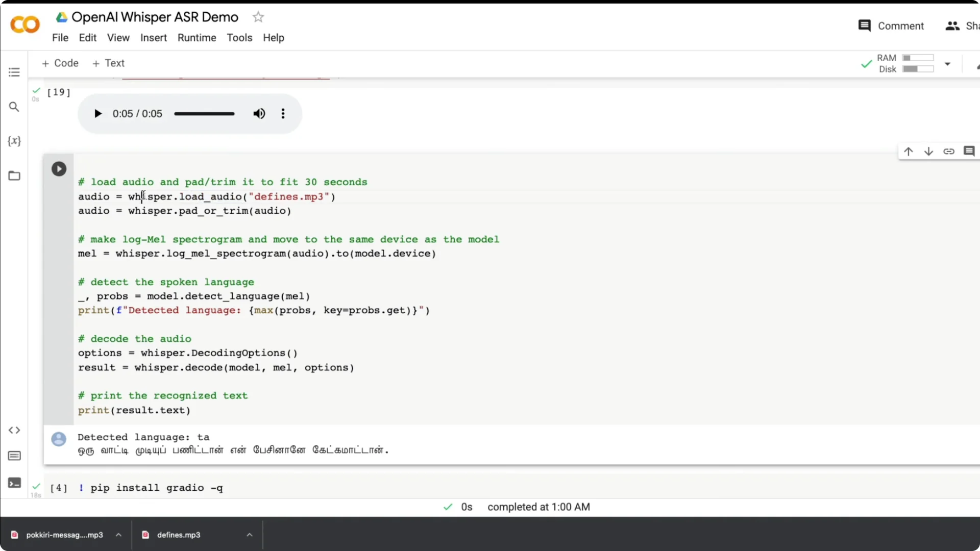The image size is (980, 551).
Task: Open the Tools menu
Action: tap(239, 37)
